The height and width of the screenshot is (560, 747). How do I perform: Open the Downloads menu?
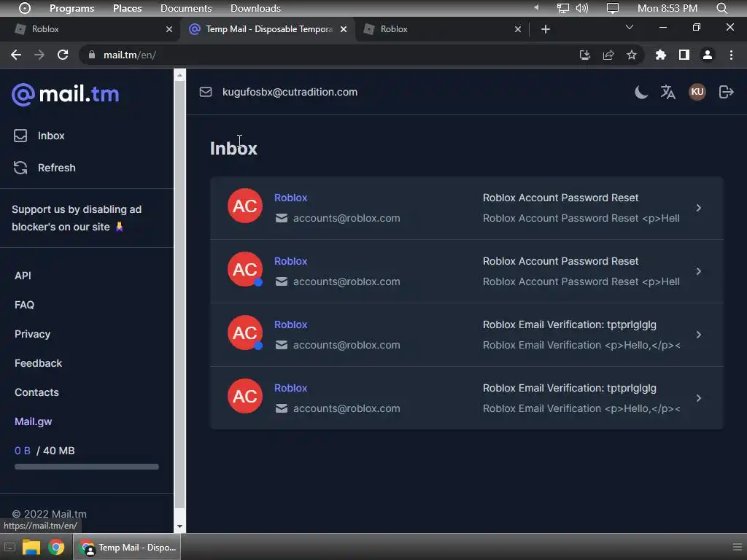pyautogui.click(x=255, y=8)
